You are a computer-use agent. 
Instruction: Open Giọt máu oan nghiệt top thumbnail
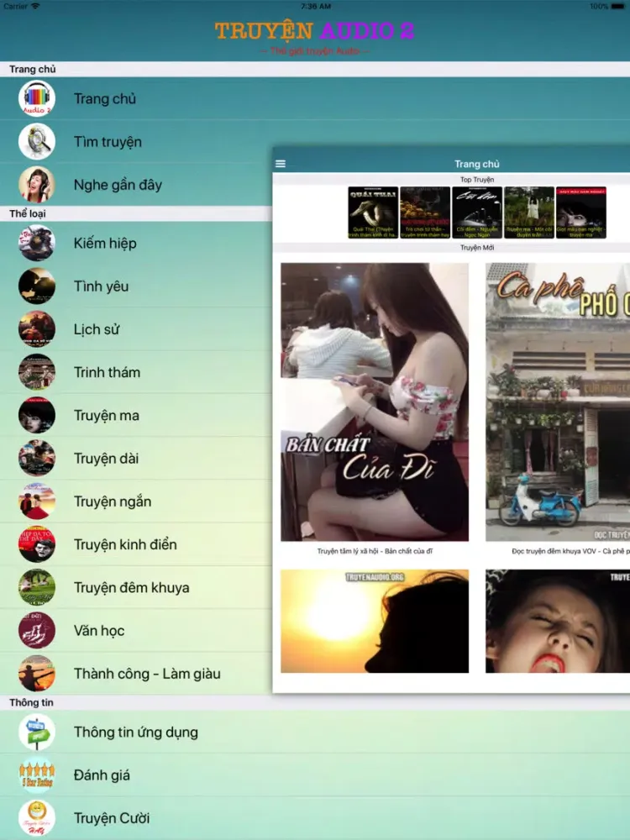pos(580,213)
